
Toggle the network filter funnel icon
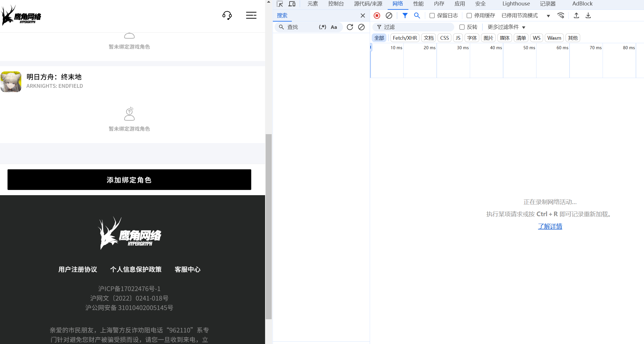pos(405,16)
